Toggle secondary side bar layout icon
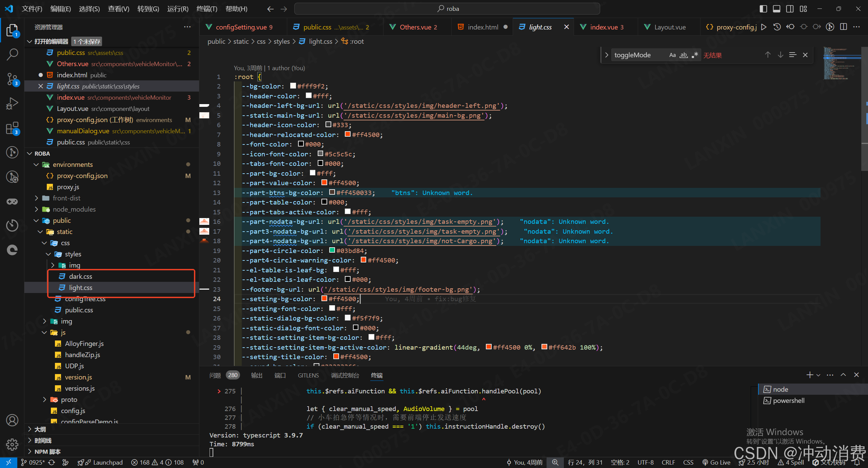This screenshot has height=468, width=868. (x=790, y=9)
